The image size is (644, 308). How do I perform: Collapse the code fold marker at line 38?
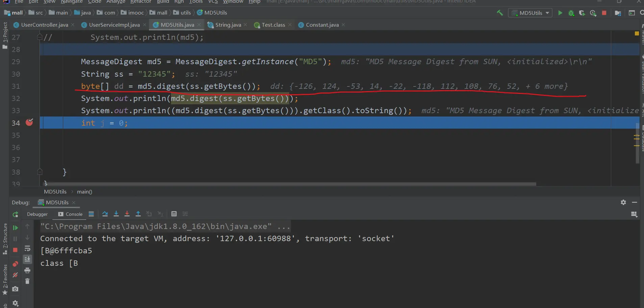pos(40,172)
